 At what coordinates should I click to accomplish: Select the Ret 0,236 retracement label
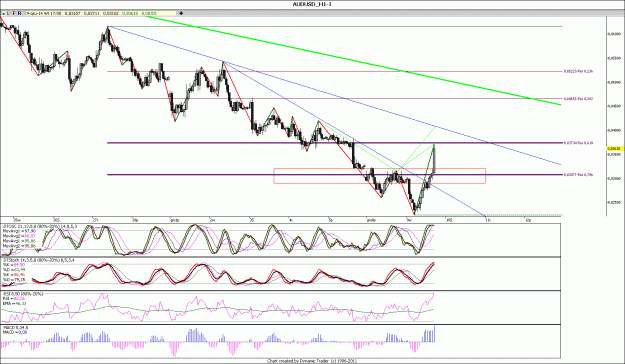(x=578, y=71)
